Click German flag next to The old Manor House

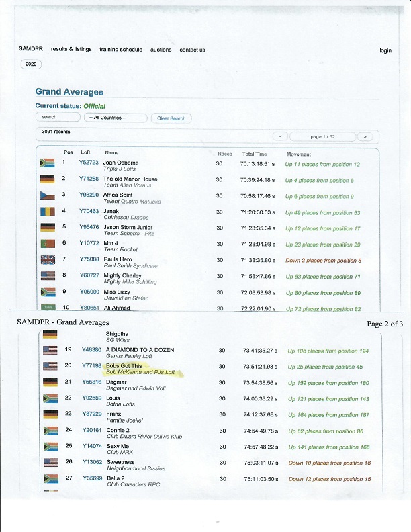coord(47,179)
